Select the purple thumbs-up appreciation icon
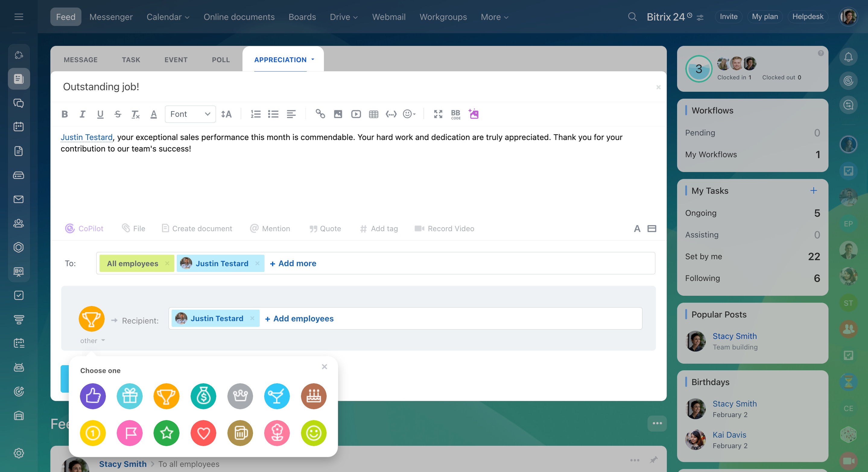The width and height of the screenshot is (868, 472). point(93,396)
